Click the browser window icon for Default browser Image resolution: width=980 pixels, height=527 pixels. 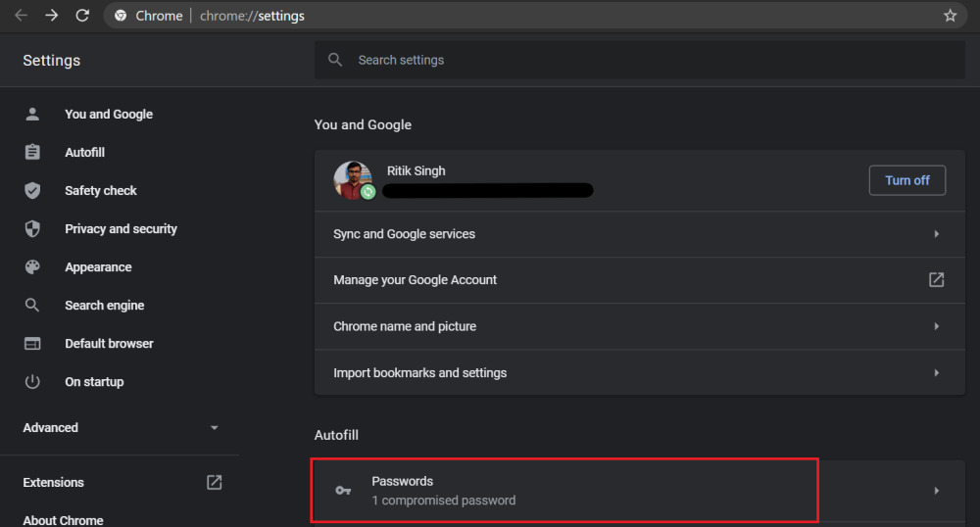pyautogui.click(x=32, y=344)
